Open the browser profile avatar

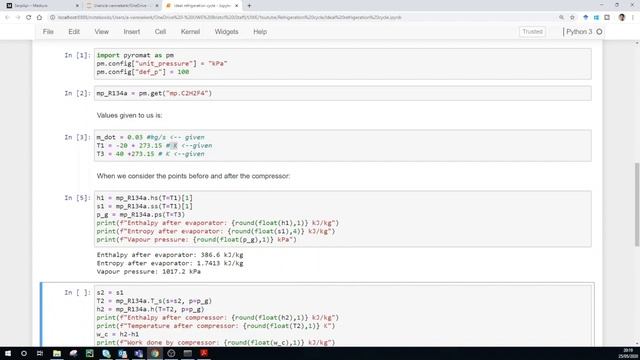tap(622, 18)
